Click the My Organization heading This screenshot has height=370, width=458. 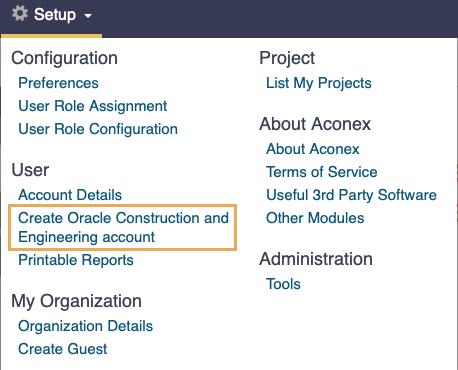pos(76,301)
